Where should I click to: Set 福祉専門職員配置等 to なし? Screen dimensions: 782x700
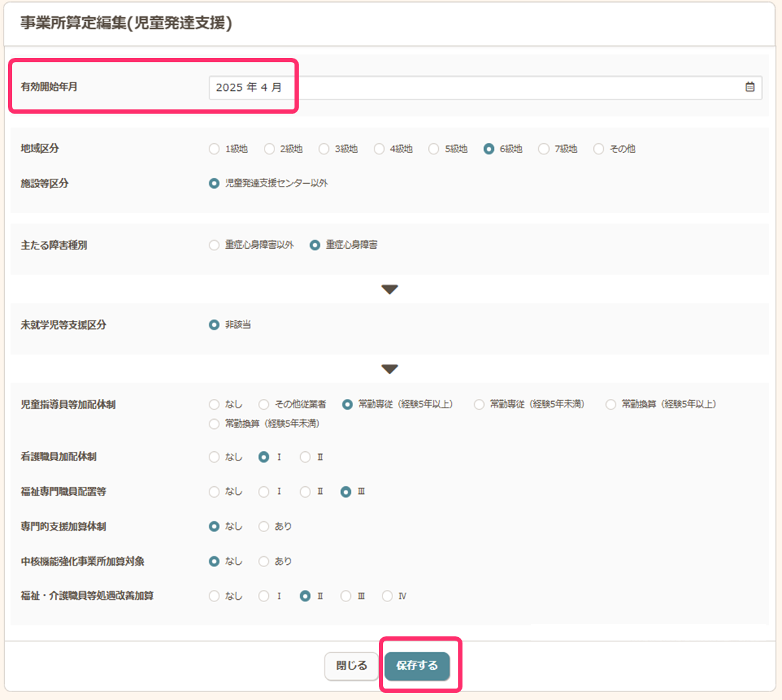(x=214, y=492)
